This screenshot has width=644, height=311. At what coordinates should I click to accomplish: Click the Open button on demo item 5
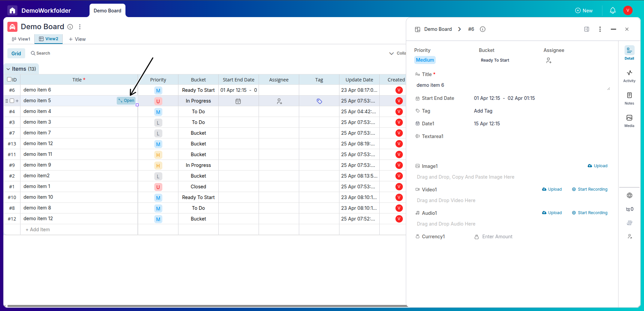(126, 101)
